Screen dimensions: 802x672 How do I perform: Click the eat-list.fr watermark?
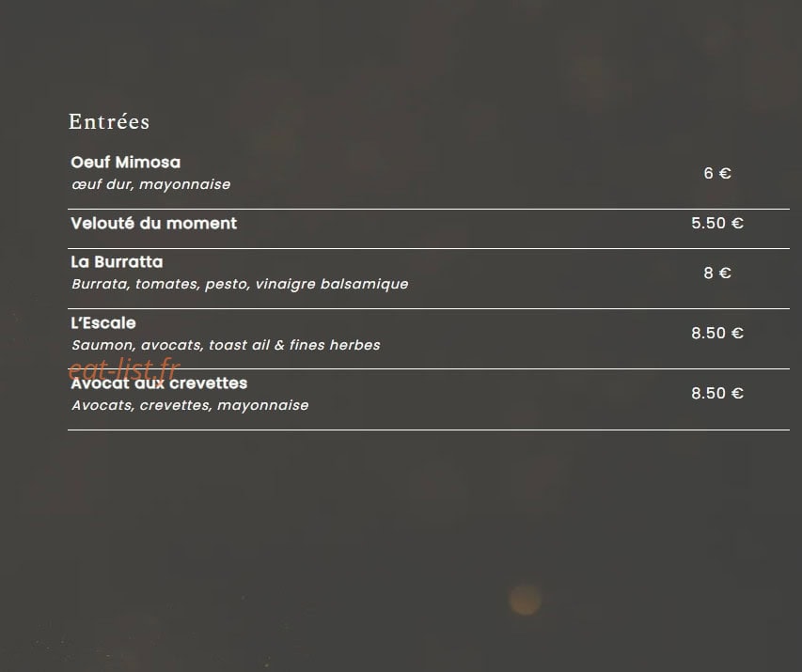click(x=124, y=368)
